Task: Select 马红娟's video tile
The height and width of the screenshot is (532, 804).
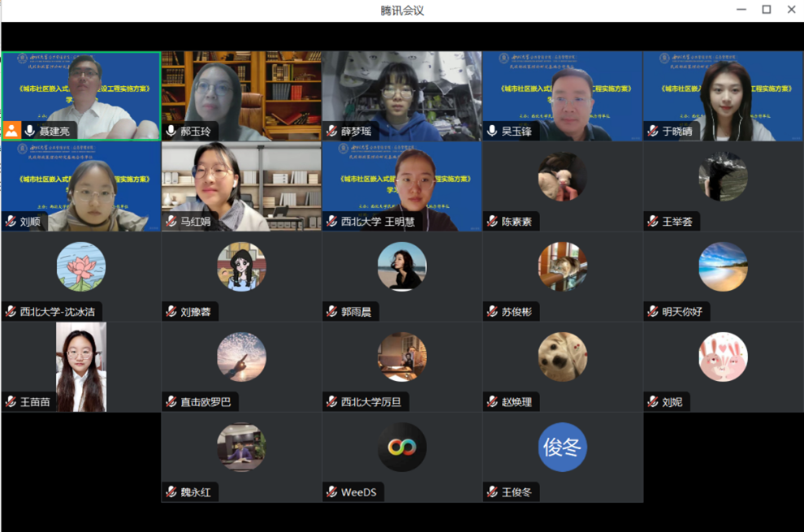Action: point(241,186)
